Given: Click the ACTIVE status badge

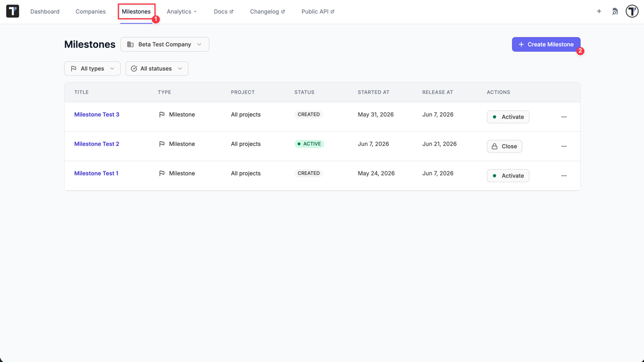Looking at the screenshot, I should [x=309, y=144].
